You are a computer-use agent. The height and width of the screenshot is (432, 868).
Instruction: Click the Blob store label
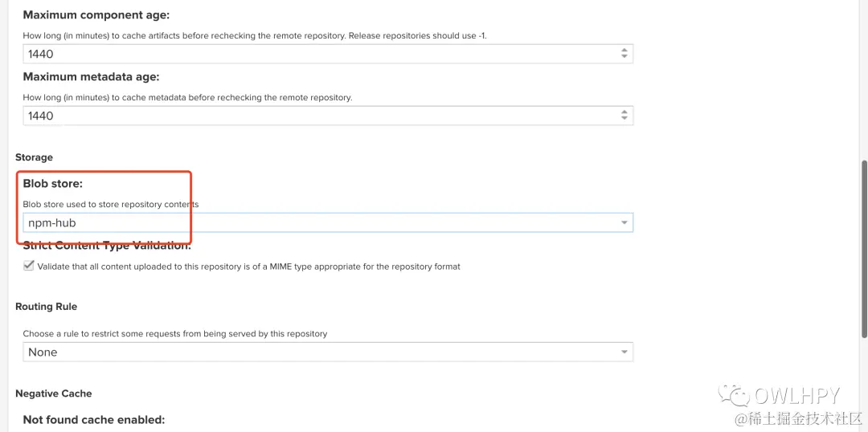pyautogui.click(x=53, y=184)
